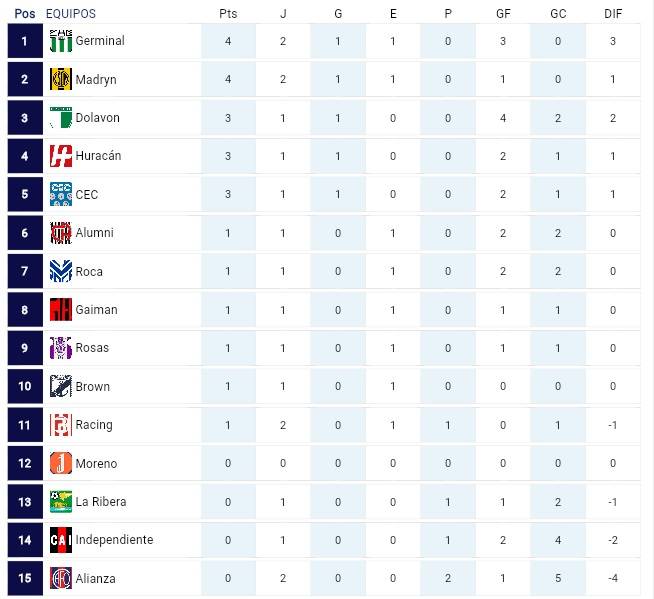Click the Rosas purple crest icon
This screenshot has height=599, width=654.
tap(61, 348)
